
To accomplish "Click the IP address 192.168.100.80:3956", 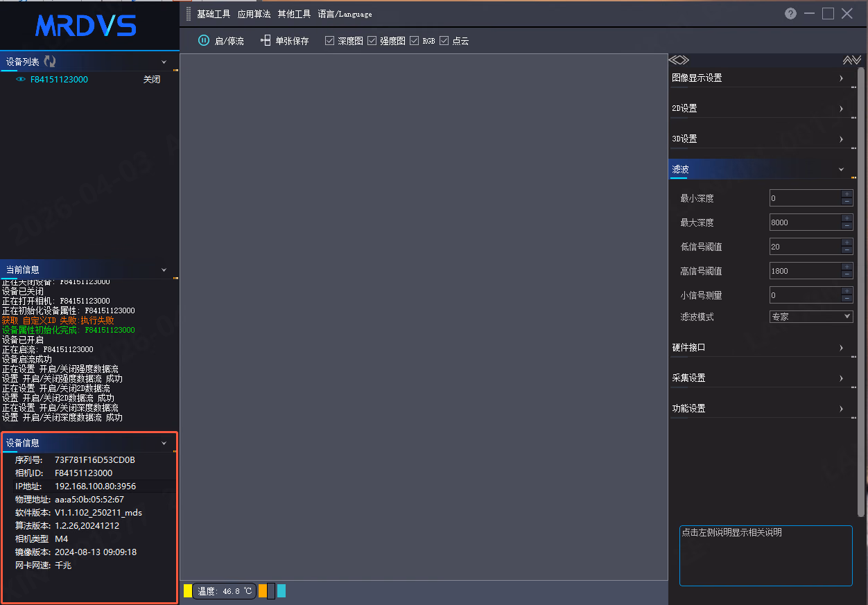I will pos(96,486).
